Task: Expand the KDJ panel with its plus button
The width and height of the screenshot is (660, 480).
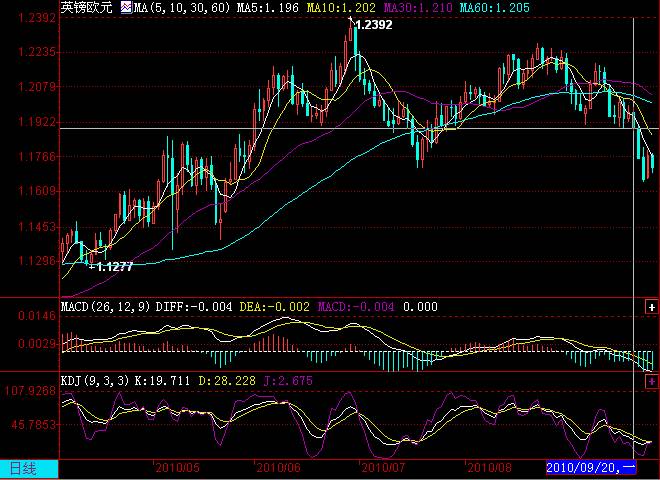Action: 651,381
